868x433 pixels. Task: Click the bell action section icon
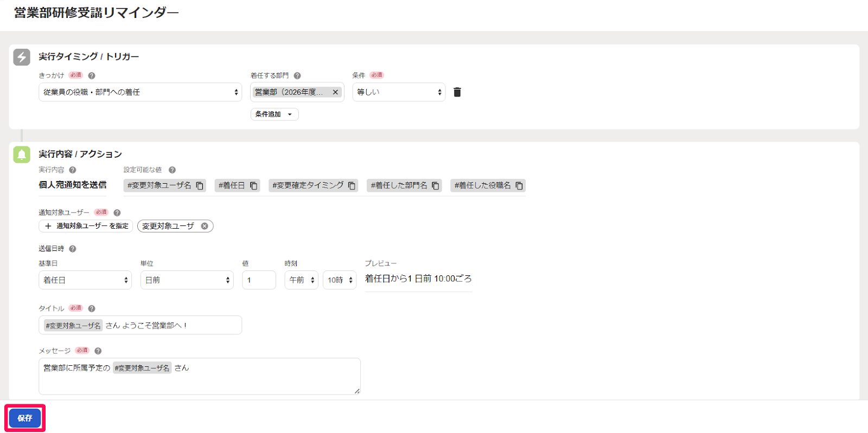(22, 154)
